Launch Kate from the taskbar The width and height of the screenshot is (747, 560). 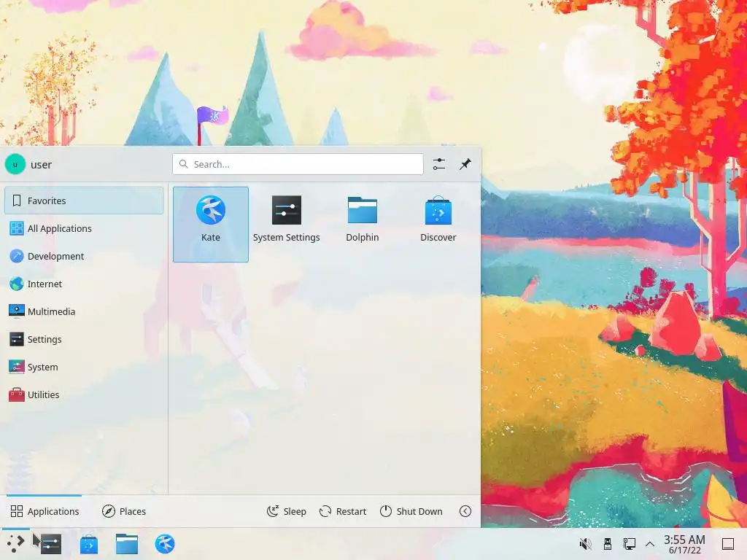pos(165,544)
